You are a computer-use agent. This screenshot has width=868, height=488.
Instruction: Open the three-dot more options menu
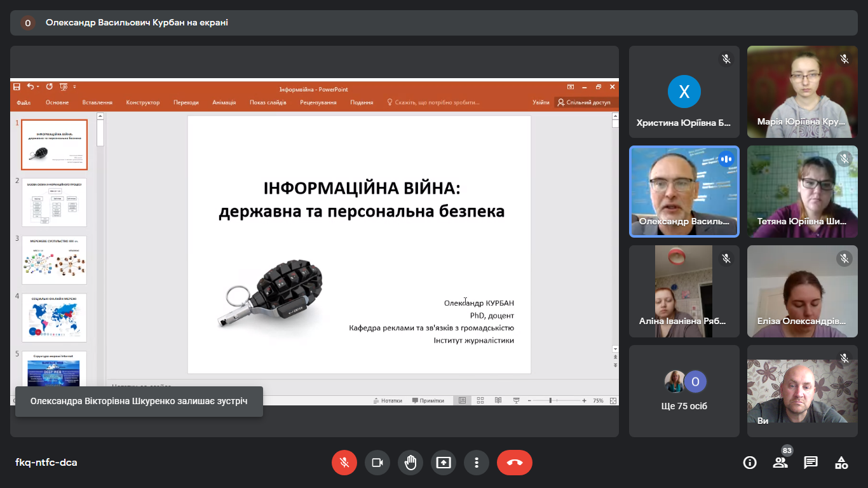pyautogui.click(x=477, y=463)
